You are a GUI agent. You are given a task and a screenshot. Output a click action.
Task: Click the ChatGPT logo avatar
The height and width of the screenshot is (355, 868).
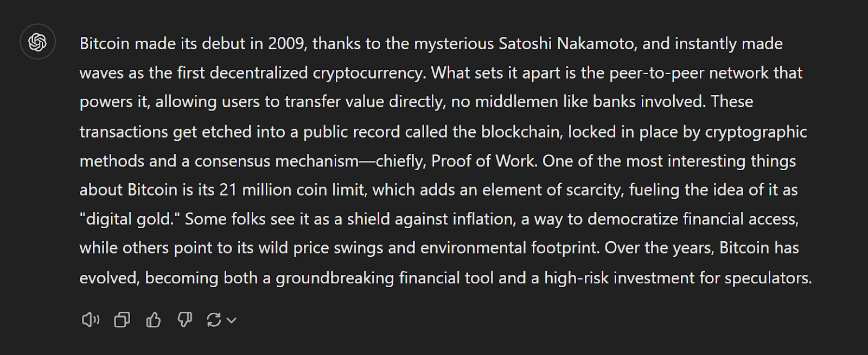37,42
